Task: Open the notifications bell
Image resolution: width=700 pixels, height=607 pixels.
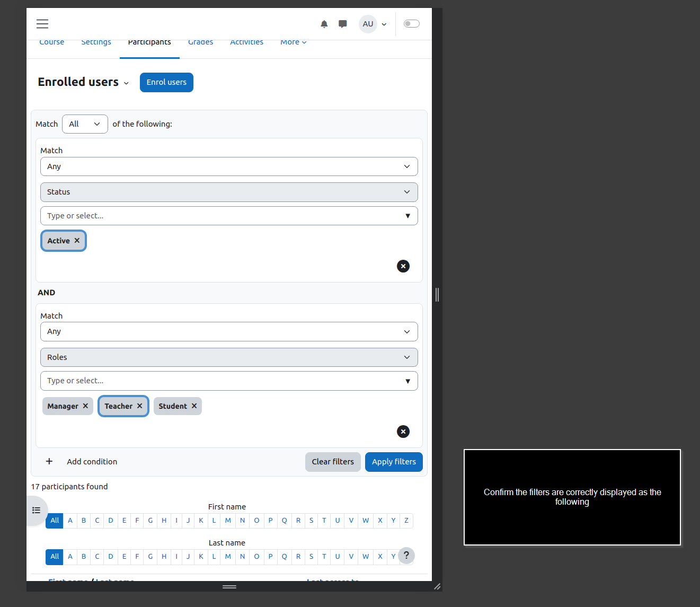Action: (324, 24)
